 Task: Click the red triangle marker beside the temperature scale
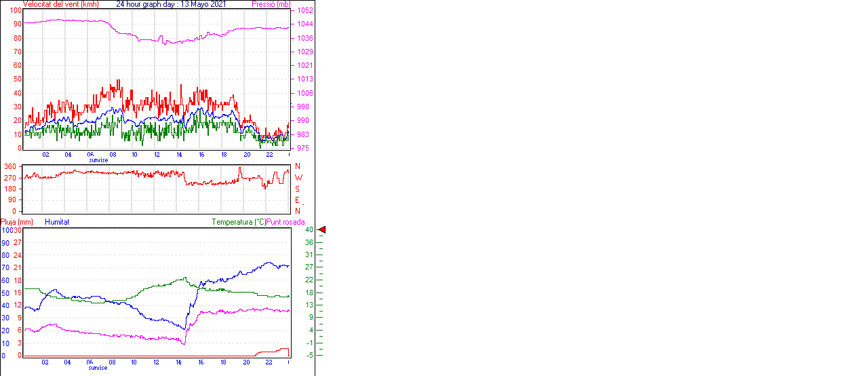point(322,230)
